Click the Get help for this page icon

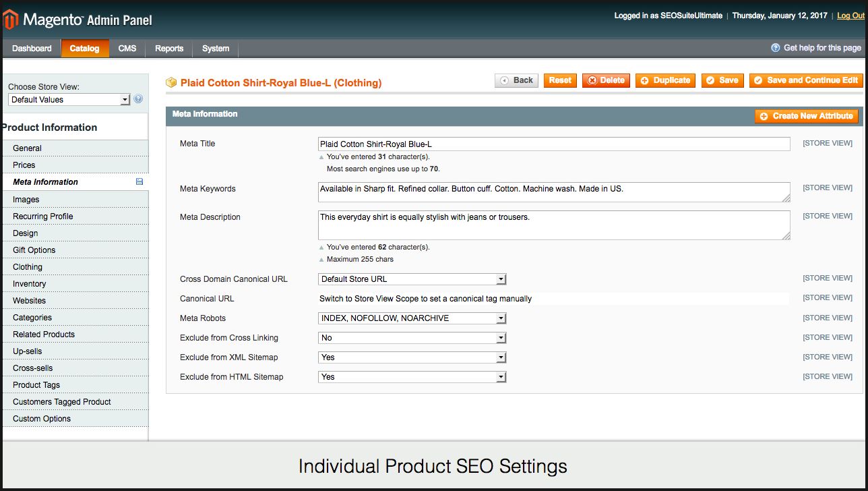click(776, 48)
